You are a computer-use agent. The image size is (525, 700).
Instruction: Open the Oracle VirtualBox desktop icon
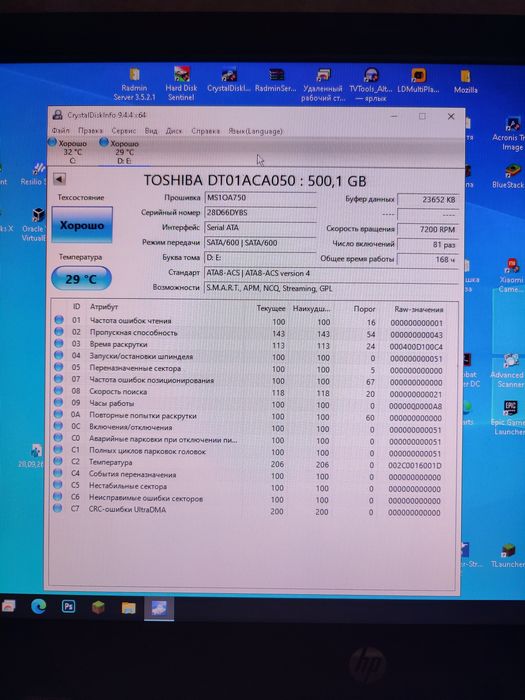tap(35, 225)
